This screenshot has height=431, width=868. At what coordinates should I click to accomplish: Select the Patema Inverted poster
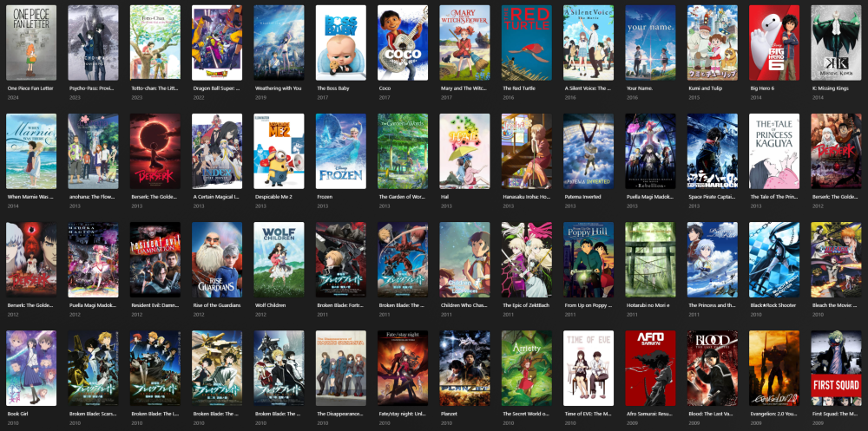click(589, 151)
